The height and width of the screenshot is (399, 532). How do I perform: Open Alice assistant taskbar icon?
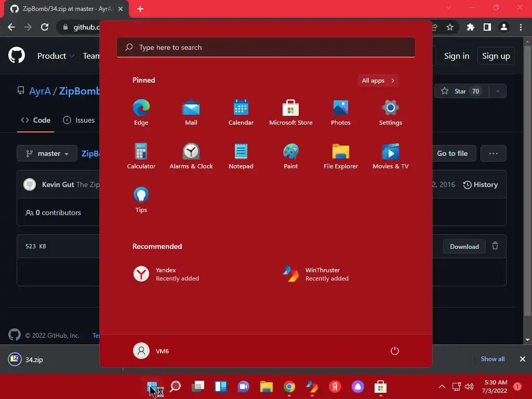click(357, 387)
